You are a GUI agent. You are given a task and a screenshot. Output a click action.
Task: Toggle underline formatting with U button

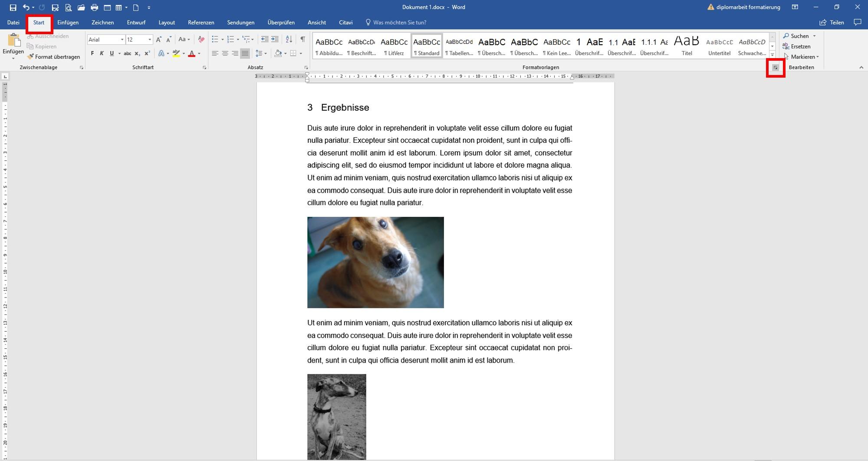point(112,53)
